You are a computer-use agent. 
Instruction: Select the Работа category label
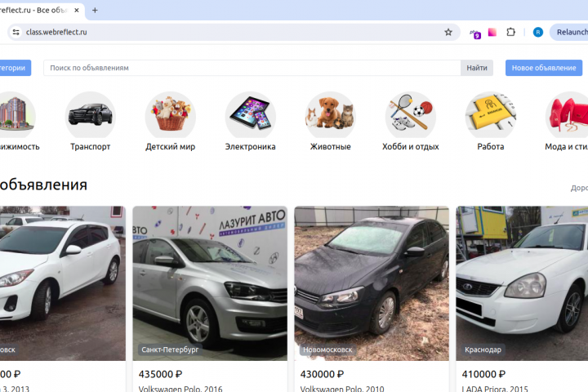491,147
